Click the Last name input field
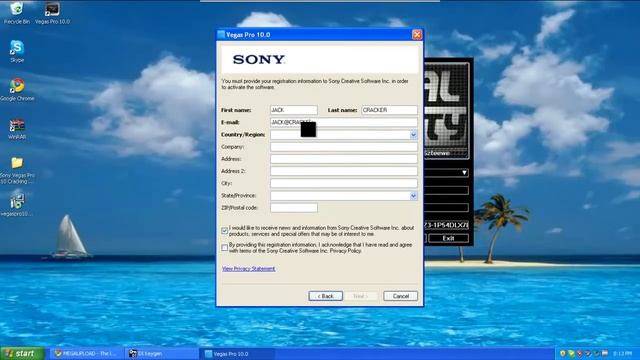The image size is (640, 360). (389, 110)
